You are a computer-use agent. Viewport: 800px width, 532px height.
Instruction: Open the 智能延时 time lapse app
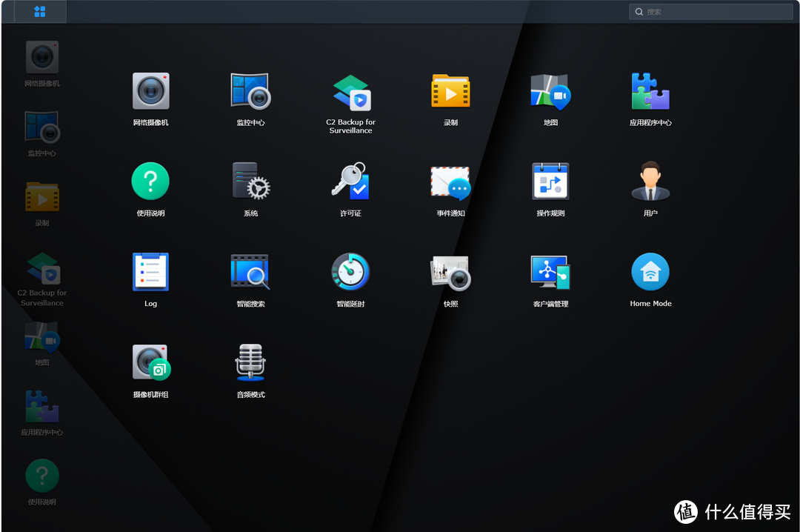coord(350,273)
